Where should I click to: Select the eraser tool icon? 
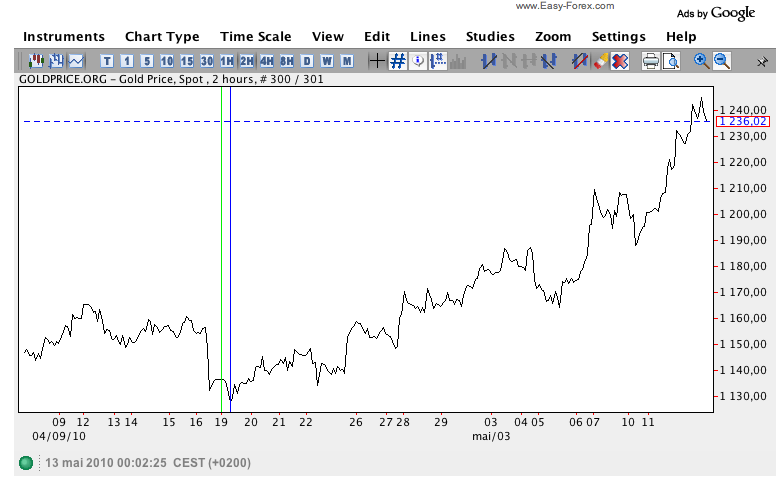click(x=600, y=61)
